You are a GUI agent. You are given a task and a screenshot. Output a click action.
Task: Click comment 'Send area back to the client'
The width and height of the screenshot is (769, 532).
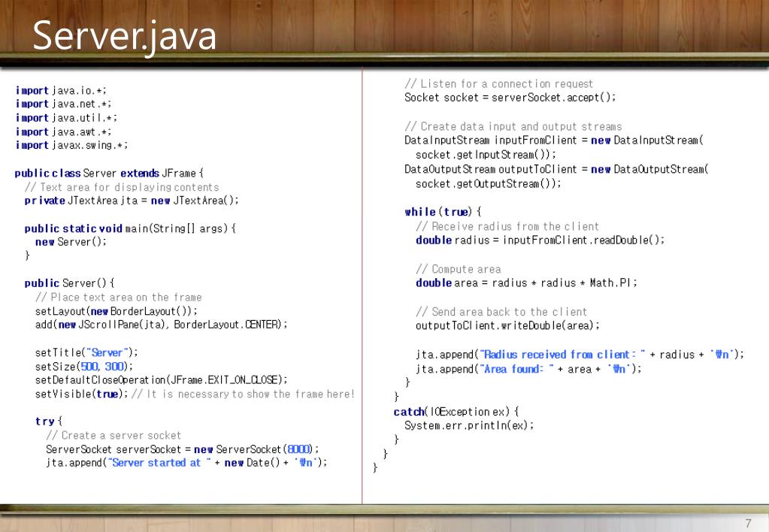click(501, 312)
